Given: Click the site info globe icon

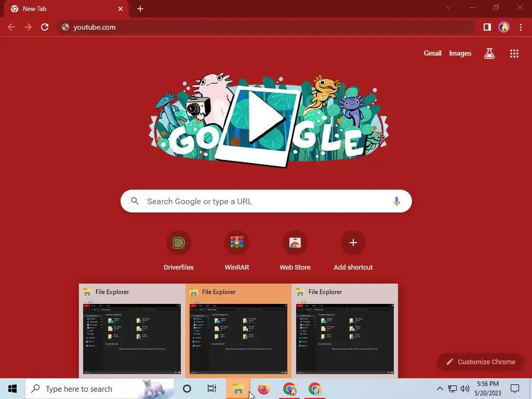Looking at the screenshot, I should (x=65, y=27).
